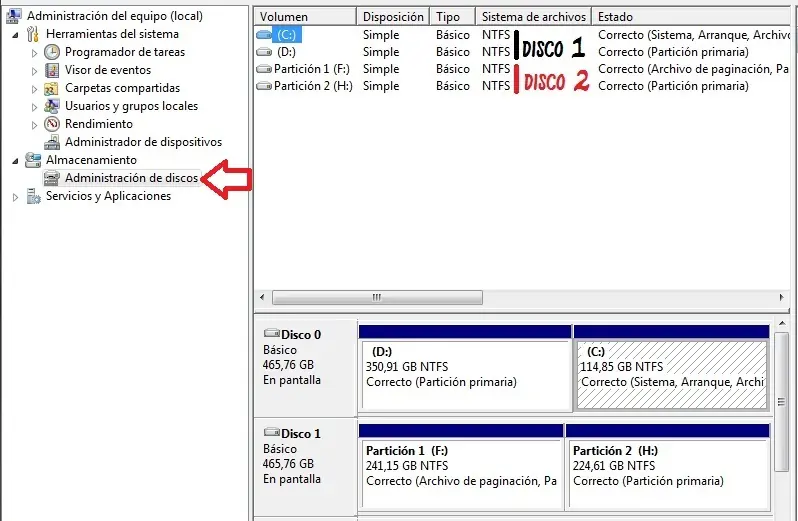
Task: Select the (D:) volume row label
Action: [x=286, y=52]
